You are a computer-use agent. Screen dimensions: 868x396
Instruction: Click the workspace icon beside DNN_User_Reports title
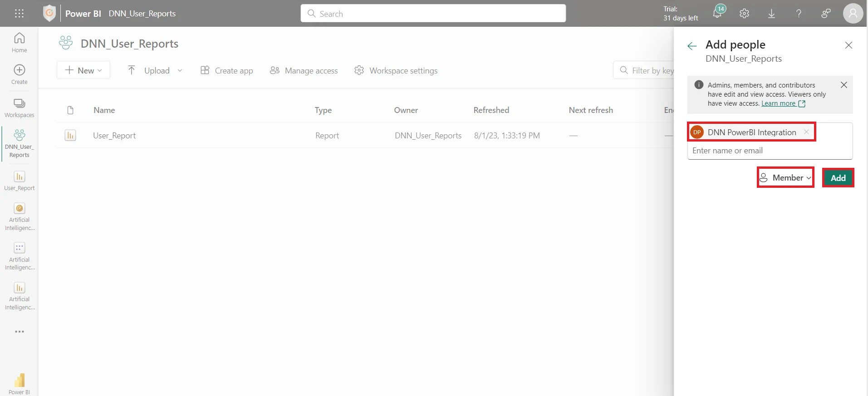tap(66, 43)
